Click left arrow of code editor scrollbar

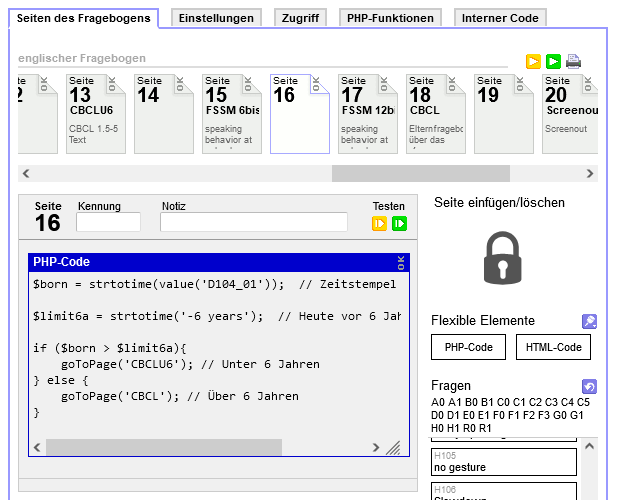[x=37, y=447]
